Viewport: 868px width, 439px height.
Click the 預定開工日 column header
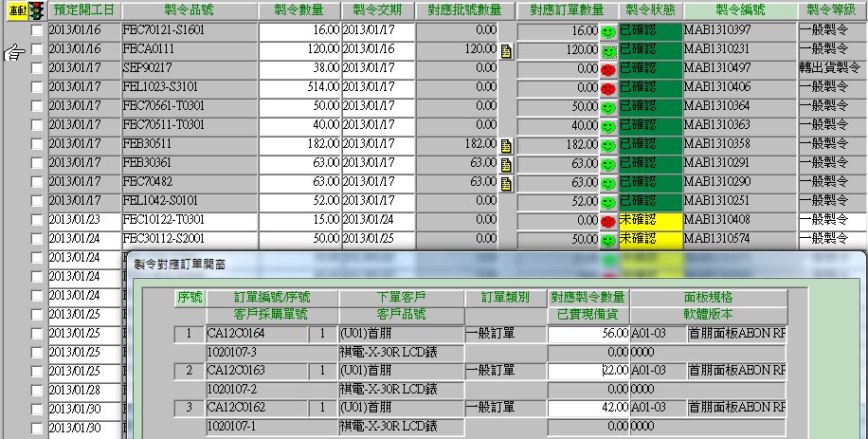coord(83,10)
